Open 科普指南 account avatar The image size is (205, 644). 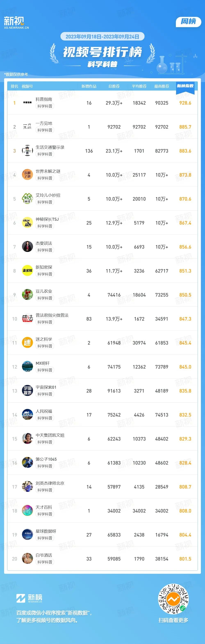[x=27, y=103]
